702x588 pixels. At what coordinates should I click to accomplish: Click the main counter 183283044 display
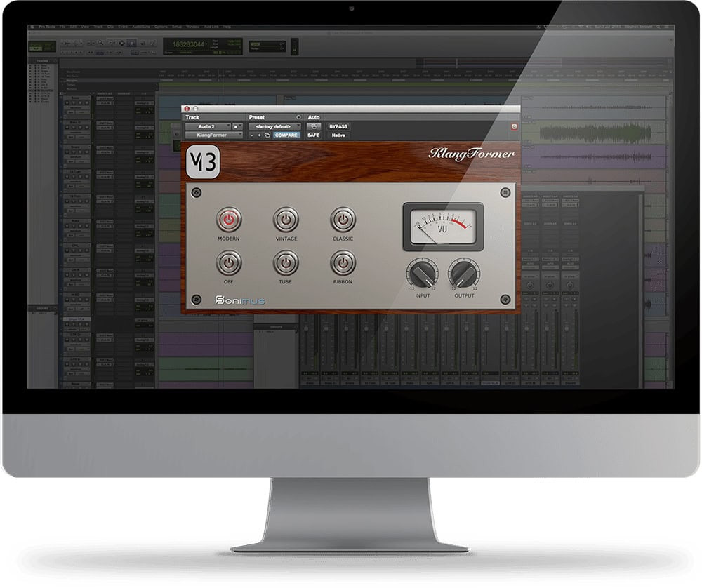coord(188,44)
